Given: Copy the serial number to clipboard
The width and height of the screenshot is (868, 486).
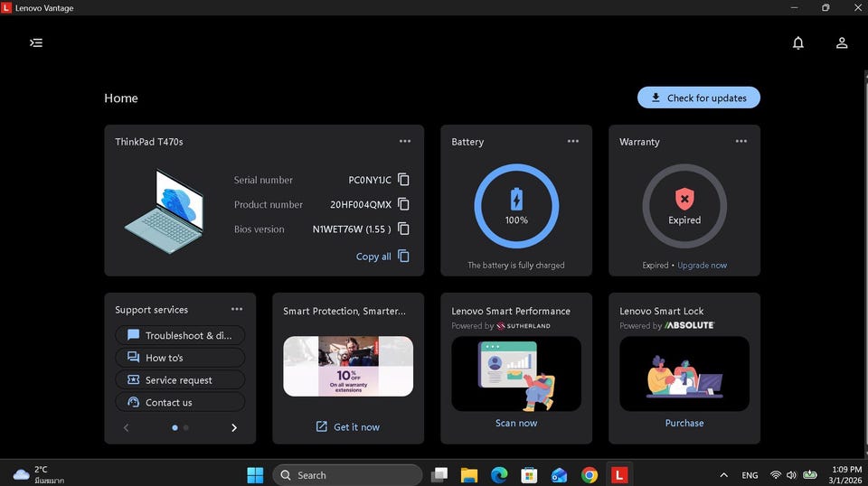Looking at the screenshot, I should (403, 180).
